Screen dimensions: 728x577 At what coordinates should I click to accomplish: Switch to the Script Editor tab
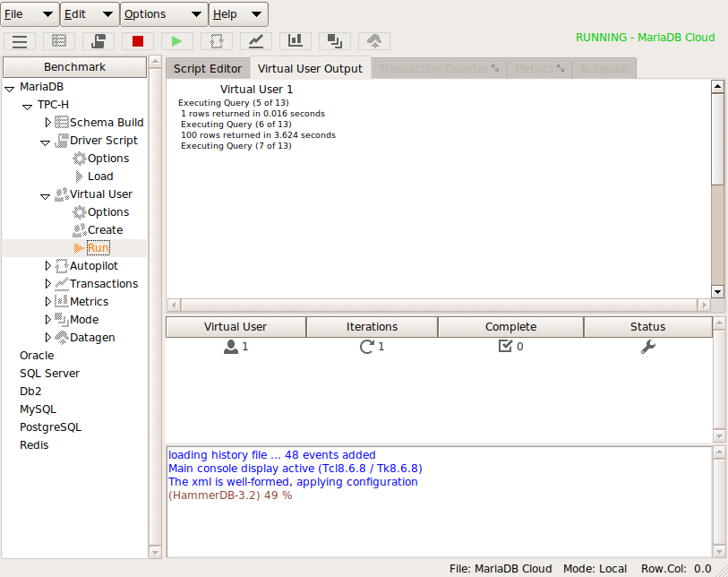[208, 69]
